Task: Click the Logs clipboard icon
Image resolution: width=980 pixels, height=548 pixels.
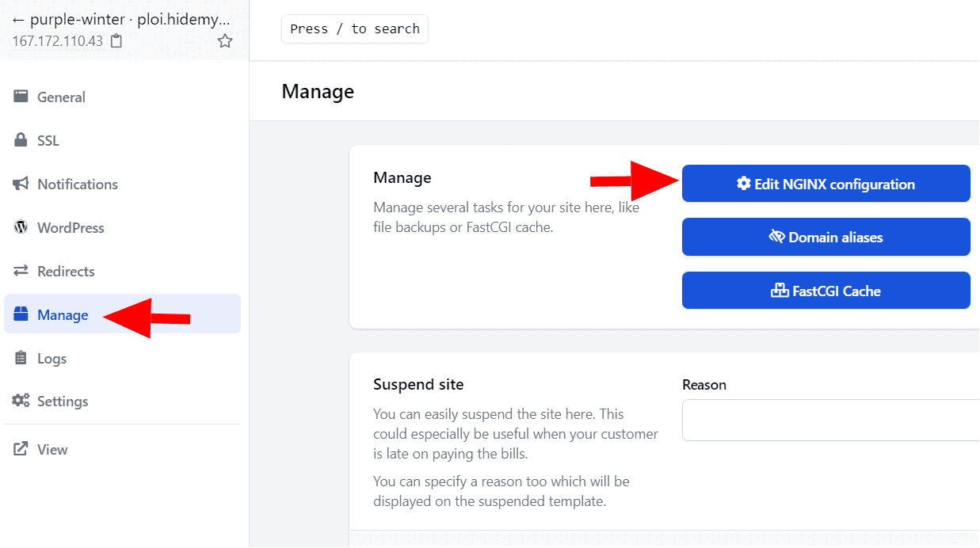Action: 21,358
